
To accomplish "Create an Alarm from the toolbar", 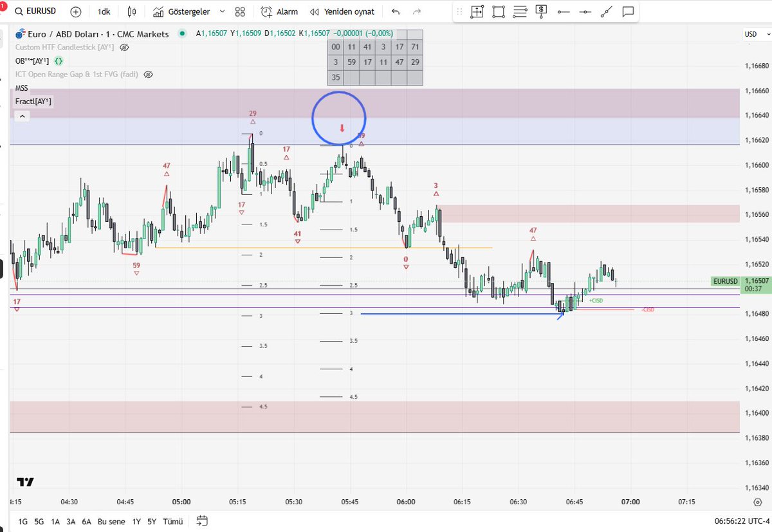I will [x=280, y=12].
